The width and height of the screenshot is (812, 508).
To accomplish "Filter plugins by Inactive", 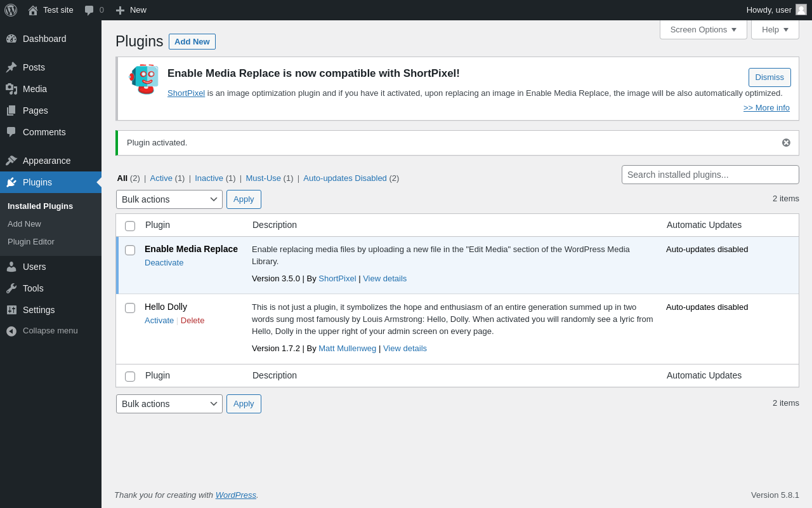I will pyautogui.click(x=209, y=178).
